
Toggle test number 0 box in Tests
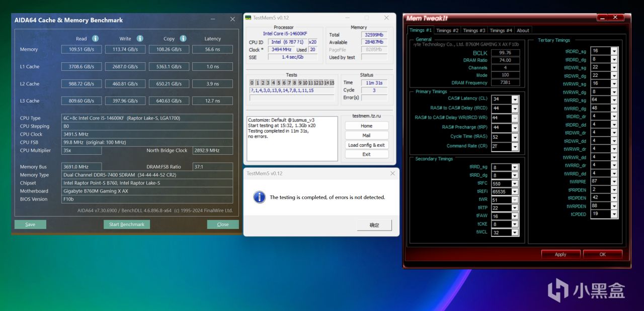click(x=252, y=83)
